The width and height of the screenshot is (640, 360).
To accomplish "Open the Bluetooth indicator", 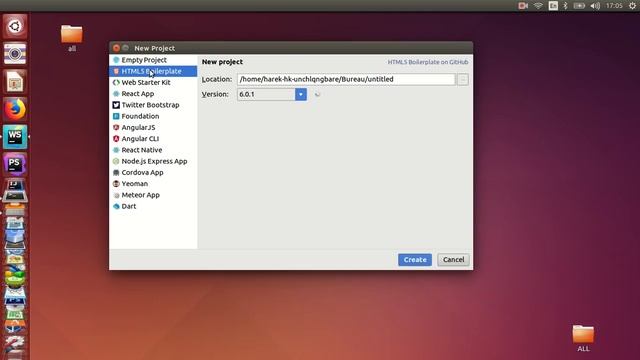I will click(x=565, y=6).
